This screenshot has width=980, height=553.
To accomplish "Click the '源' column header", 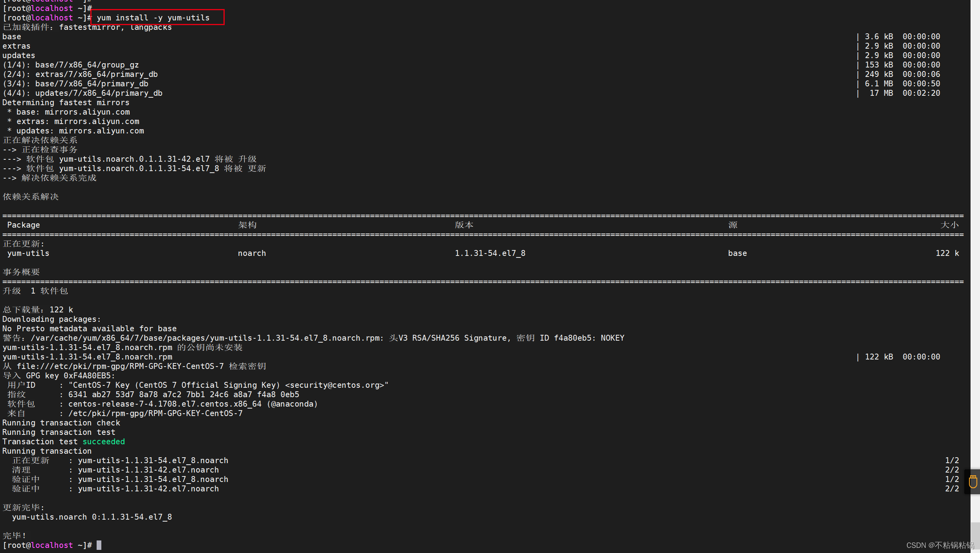I will pos(733,225).
